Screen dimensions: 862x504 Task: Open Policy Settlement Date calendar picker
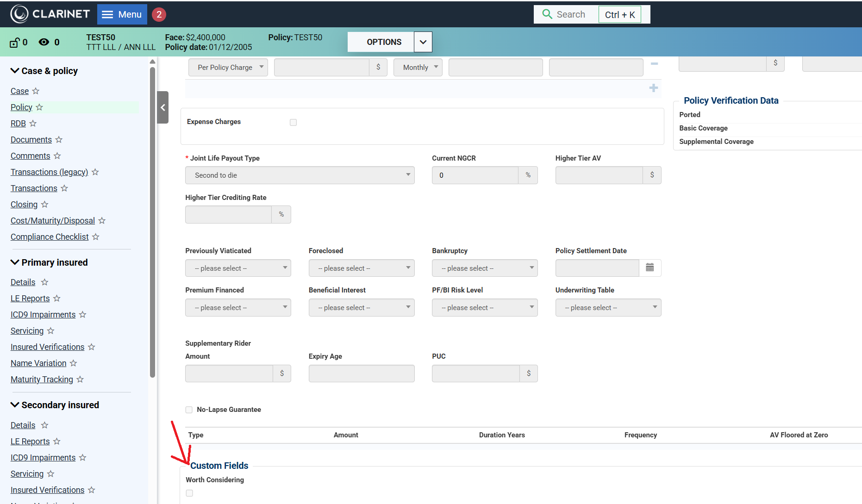(650, 268)
